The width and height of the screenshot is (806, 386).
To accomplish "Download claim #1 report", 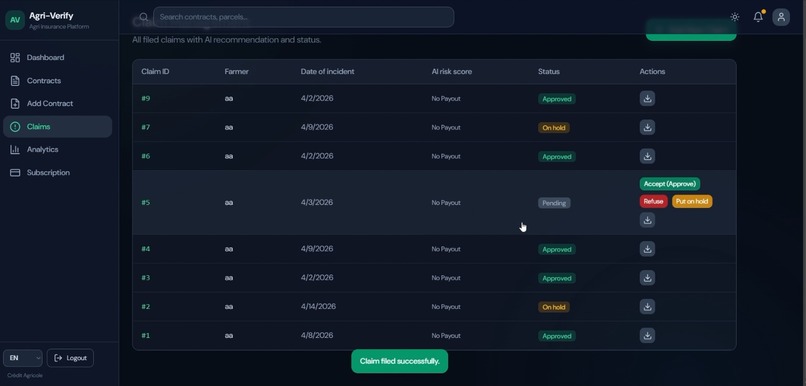I will tap(647, 335).
